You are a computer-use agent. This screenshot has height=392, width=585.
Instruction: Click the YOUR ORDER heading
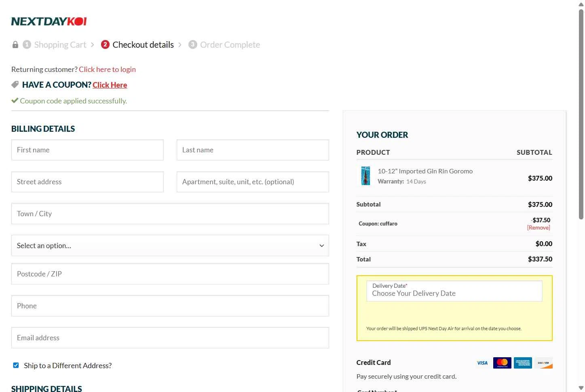point(382,135)
